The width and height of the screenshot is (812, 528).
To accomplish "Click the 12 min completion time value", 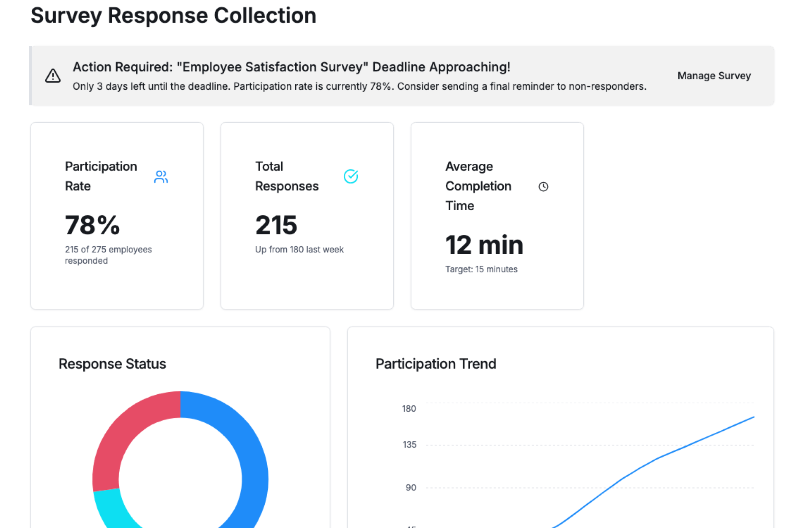I will pos(484,245).
